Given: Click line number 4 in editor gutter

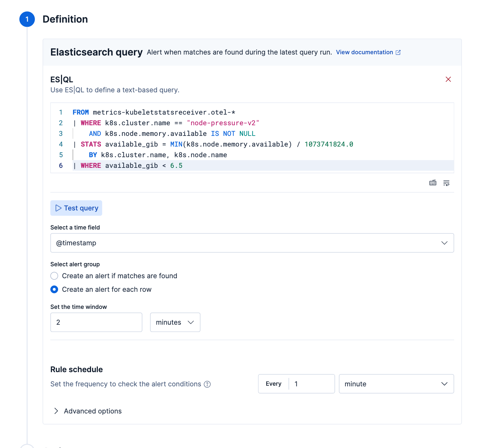Looking at the screenshot, I should [x=61, y=144].
